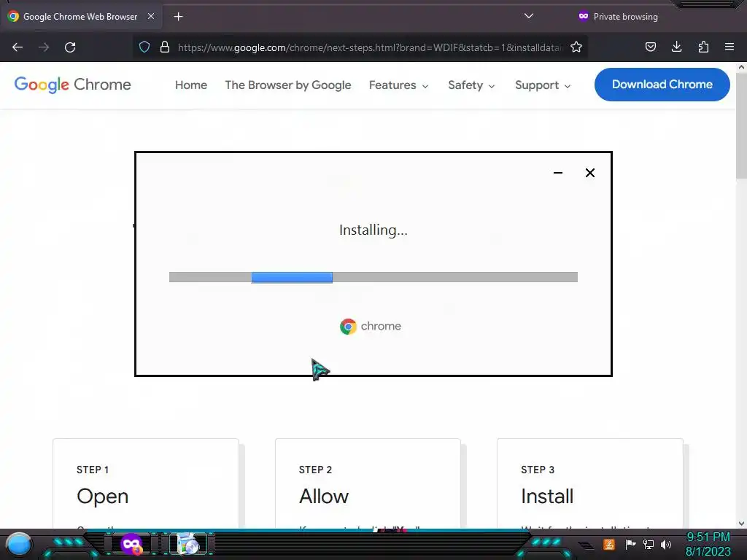
Task: Click the network tray icon
Action: (648, 544)
